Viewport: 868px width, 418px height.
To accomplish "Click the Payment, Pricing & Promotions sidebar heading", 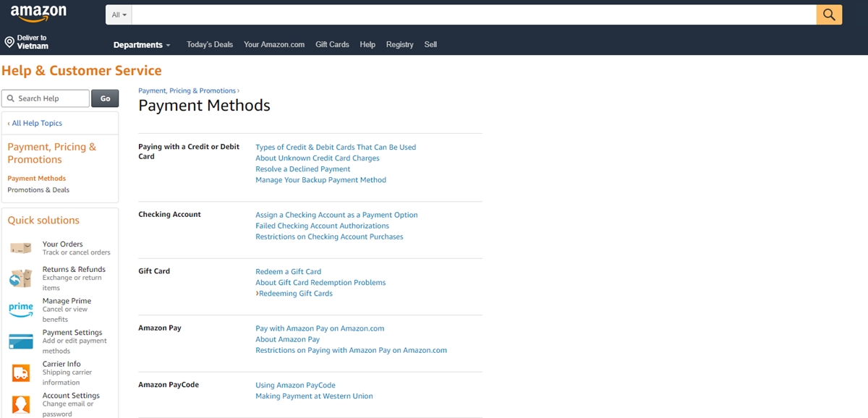I will click(x=51, y=153).
